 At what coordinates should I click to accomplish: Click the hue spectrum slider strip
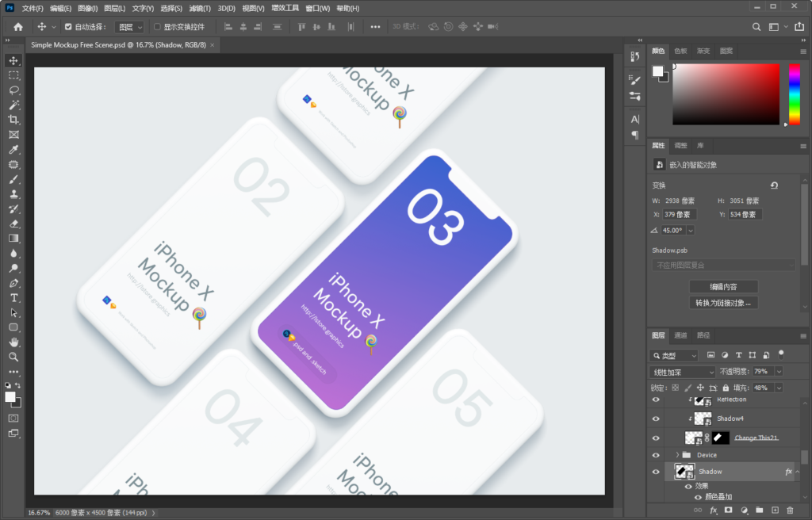pyautogui.click(x=795, y=94)
